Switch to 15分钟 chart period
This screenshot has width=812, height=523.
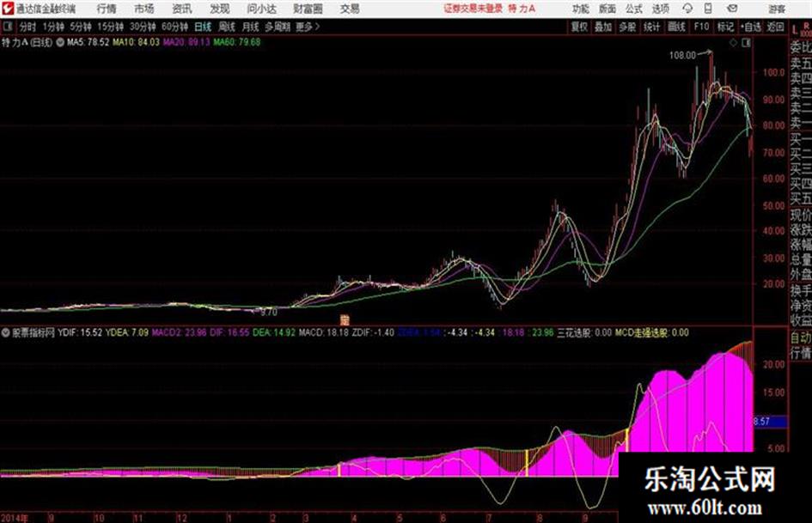[111, 27]
